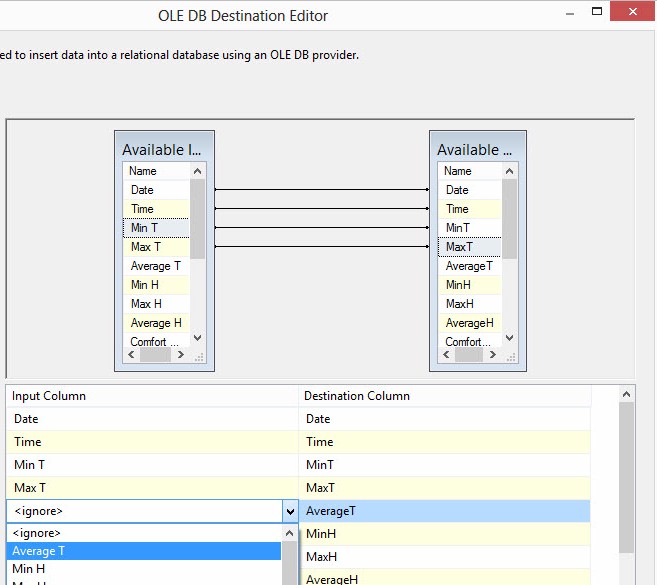This screenshot has height=585, width=657.
Task: Click 'MaxT' in Available Destination Columns box
Action: (x=460, y=247)
